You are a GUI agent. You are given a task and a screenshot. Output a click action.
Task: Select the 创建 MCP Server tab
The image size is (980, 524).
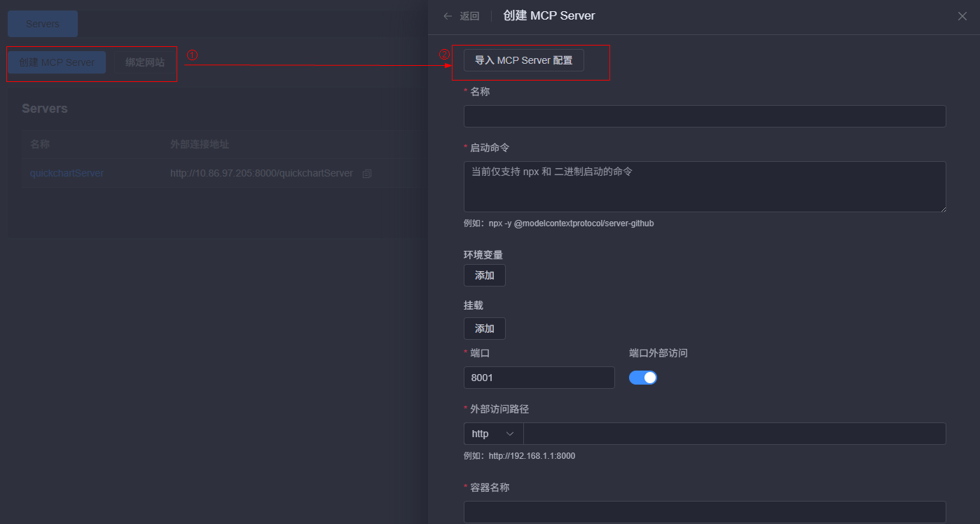tap(56, 62)
